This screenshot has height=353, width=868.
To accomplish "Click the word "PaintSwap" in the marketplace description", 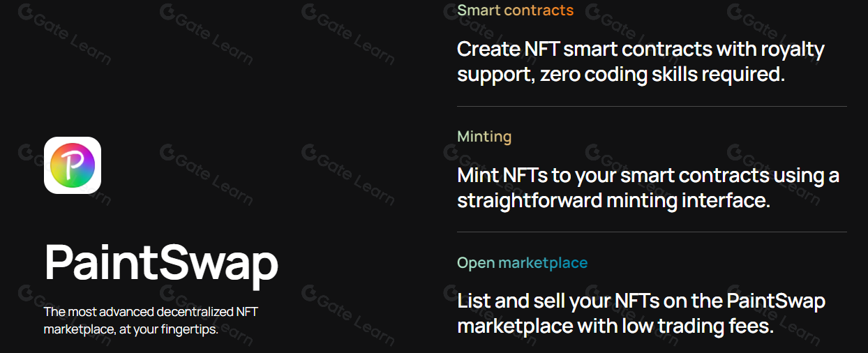I will pyautogui.click(x=776, y=301).
